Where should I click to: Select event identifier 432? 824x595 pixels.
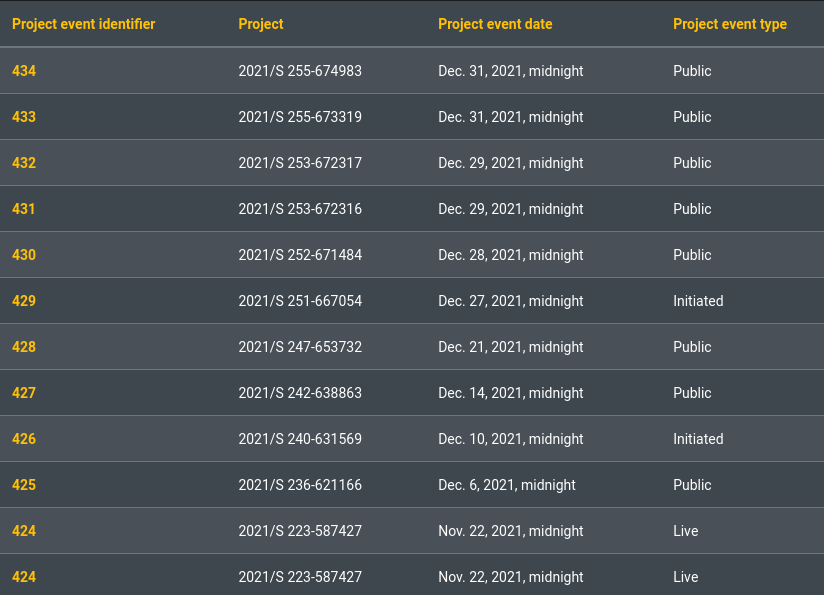pos(24,163)
